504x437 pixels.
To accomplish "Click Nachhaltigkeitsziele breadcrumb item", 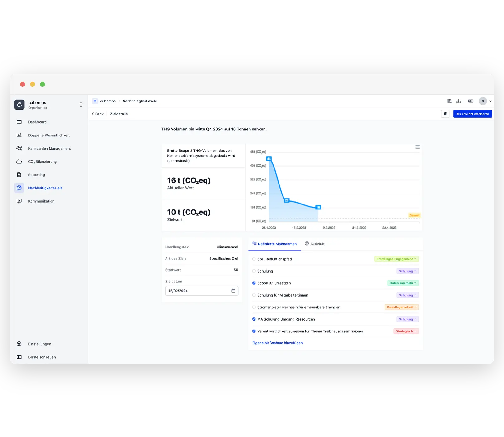I will pyautogui.click(x=140, y=101).
